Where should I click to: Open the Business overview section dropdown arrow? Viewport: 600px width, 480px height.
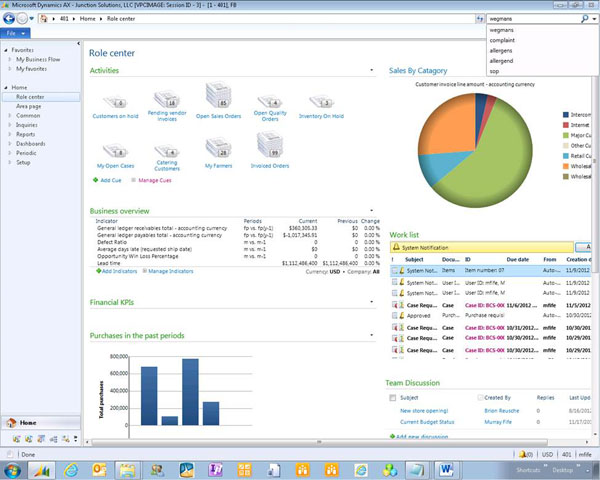(x=372, y=211)
